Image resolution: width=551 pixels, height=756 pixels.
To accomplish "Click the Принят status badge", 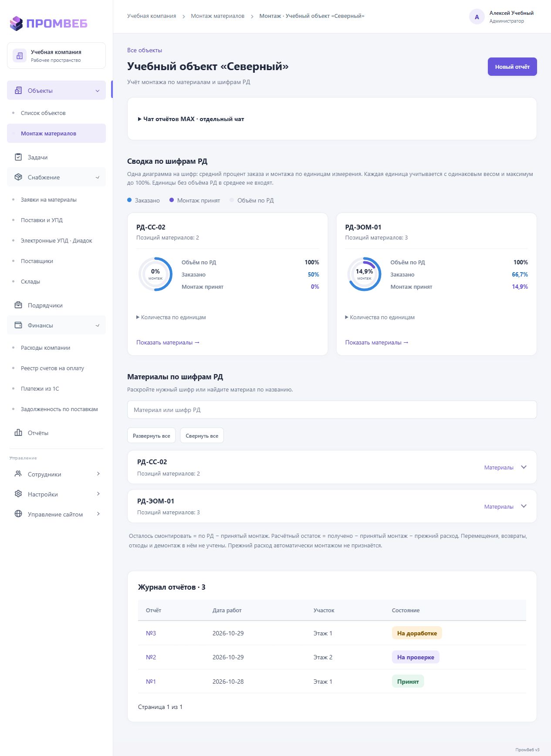I will pos(408,682).
